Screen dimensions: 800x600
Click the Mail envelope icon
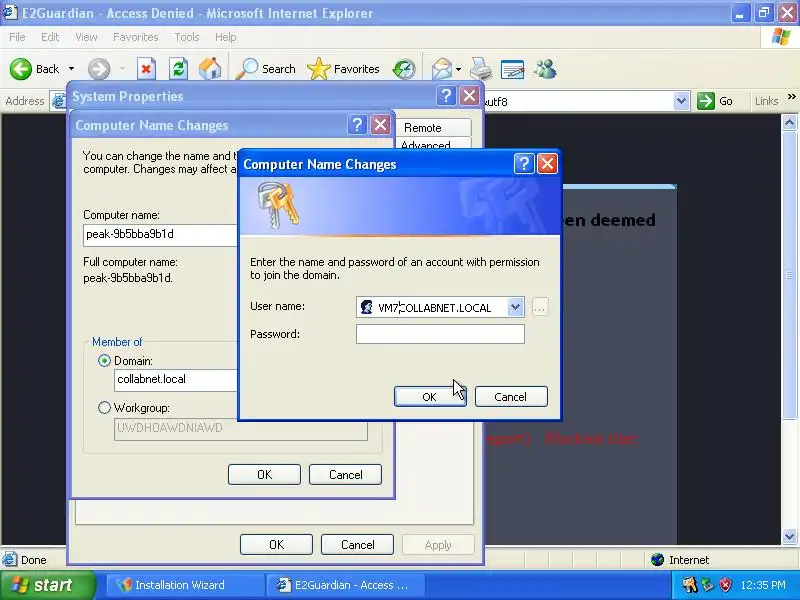coord(441,69)
